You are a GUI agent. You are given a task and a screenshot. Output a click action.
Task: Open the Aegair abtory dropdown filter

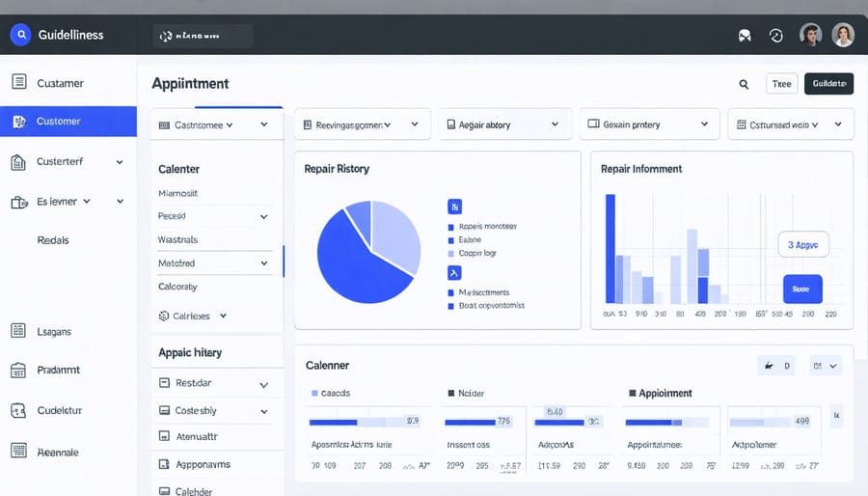pyautogui.click(x=502, y=124)
